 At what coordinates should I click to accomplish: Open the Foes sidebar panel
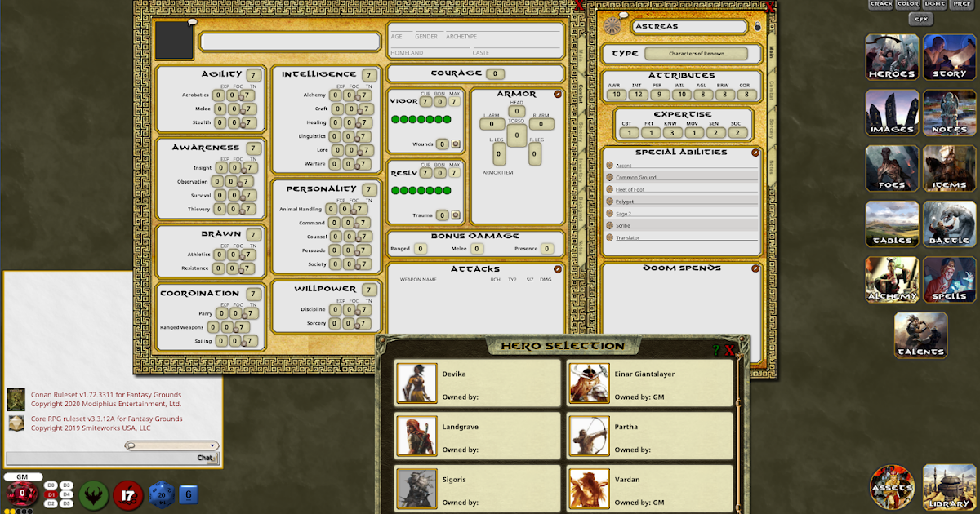click(x=893, y=168)
